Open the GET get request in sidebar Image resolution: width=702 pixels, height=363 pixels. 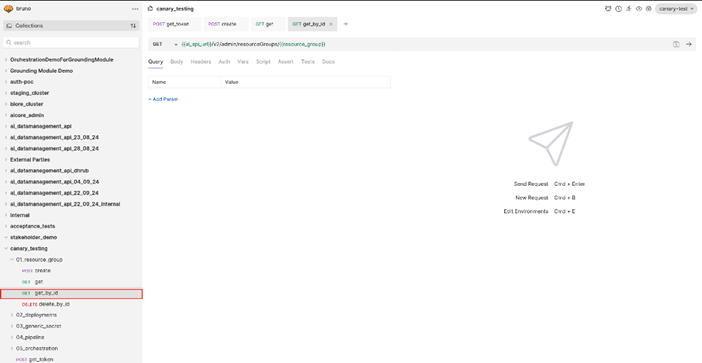click(71, 282)
